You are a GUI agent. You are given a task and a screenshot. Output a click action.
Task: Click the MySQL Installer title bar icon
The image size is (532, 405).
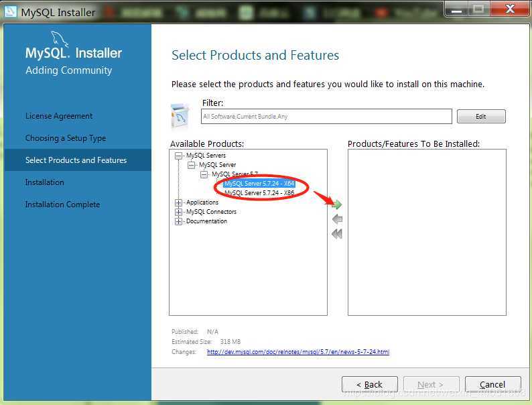pos(10,11)
